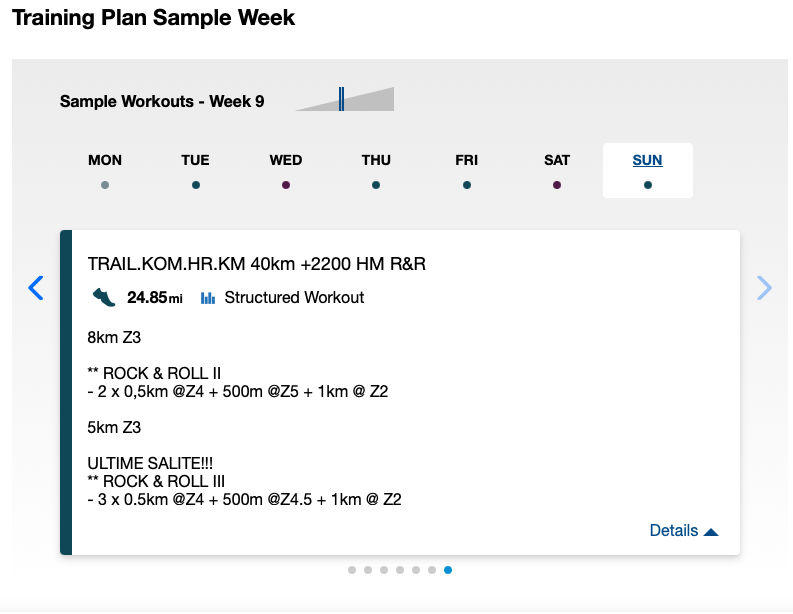Click the Structured Workout label
Screen dimensions: 793x614
coord(294,297)
